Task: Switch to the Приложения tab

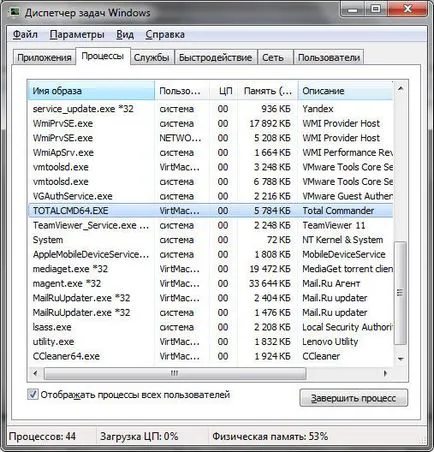Action: pos(44,58)
